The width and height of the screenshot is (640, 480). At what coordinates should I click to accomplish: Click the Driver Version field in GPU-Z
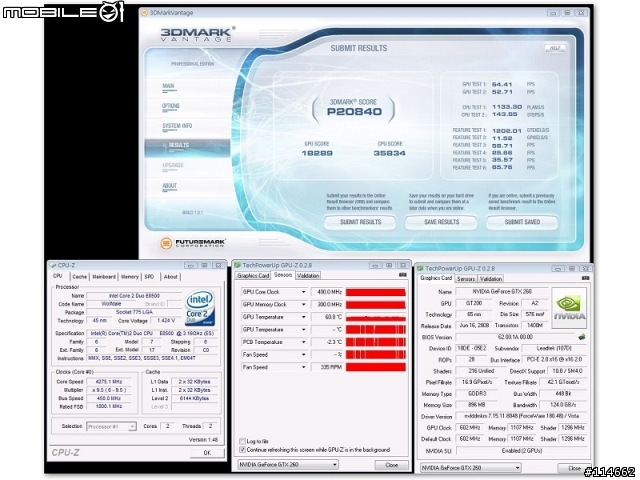(x=522, y=417)
